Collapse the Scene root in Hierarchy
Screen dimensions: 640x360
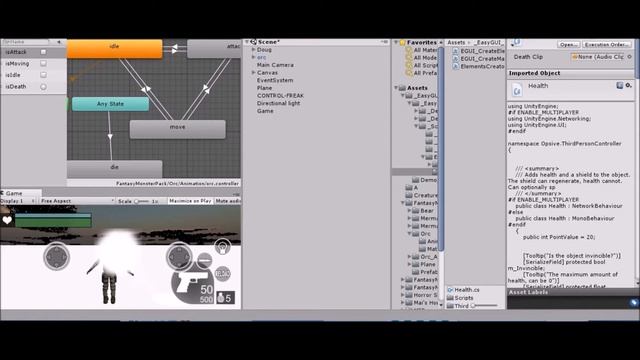[247, 42]
